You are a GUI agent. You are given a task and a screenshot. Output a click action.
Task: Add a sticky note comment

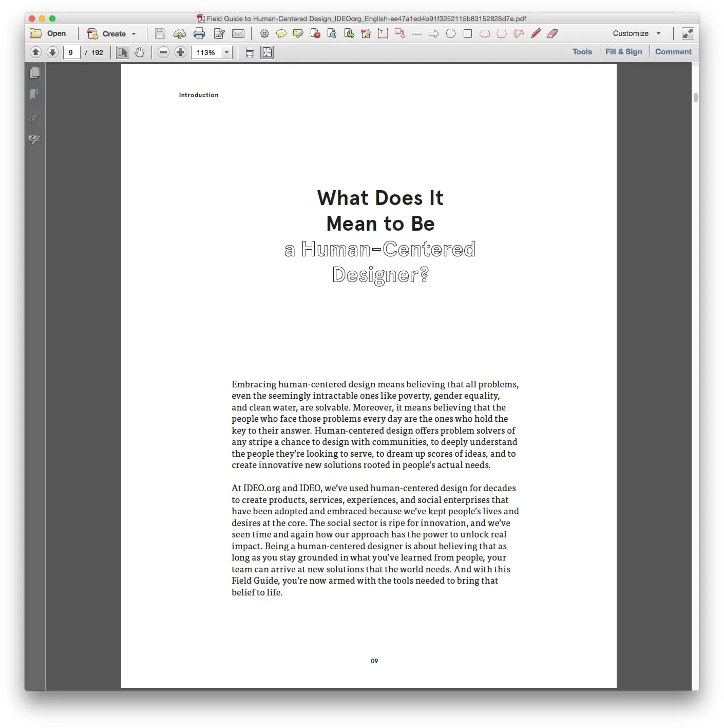[281, 33]
